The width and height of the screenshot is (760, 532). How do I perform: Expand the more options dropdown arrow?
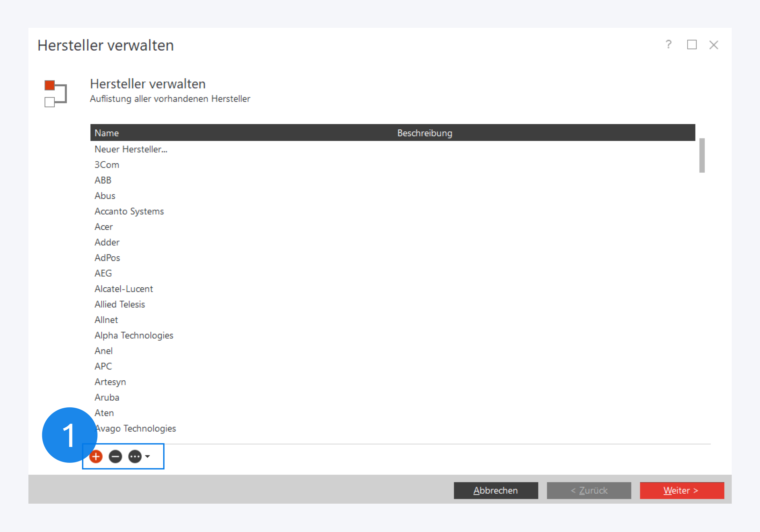147,456
